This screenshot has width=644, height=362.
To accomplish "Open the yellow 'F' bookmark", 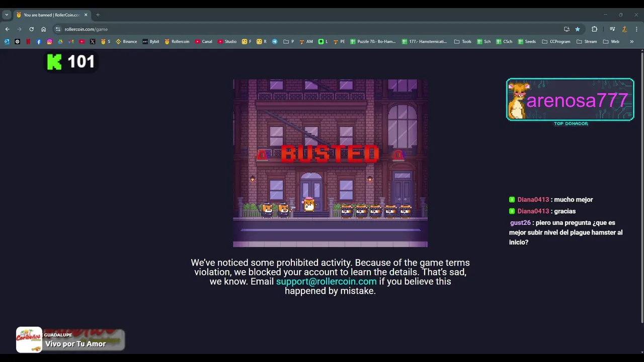I will click(x=247, y=42).
